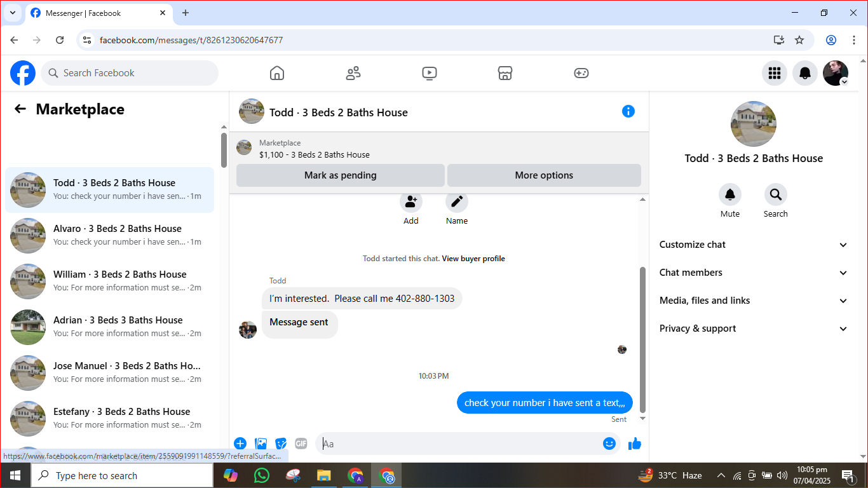This screenshot has width=868, height=488.
Task: Open the Video (Watch) icon
Action: coord(430,73)
